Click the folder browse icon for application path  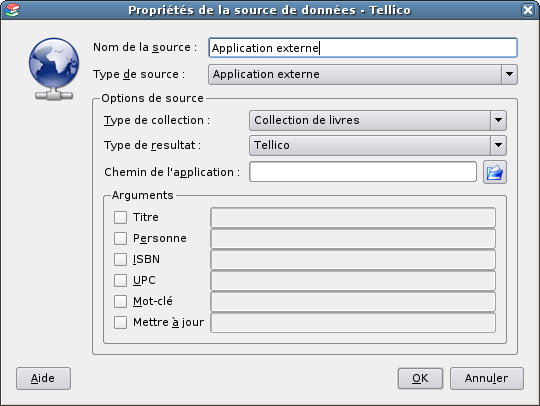(495, 172)
